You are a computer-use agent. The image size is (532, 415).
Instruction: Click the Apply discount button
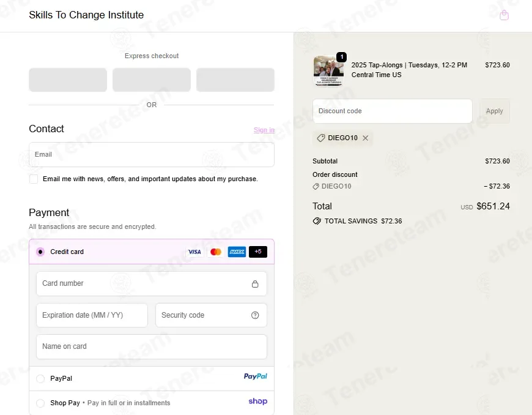pyautogui.click(x=494, y=111)
